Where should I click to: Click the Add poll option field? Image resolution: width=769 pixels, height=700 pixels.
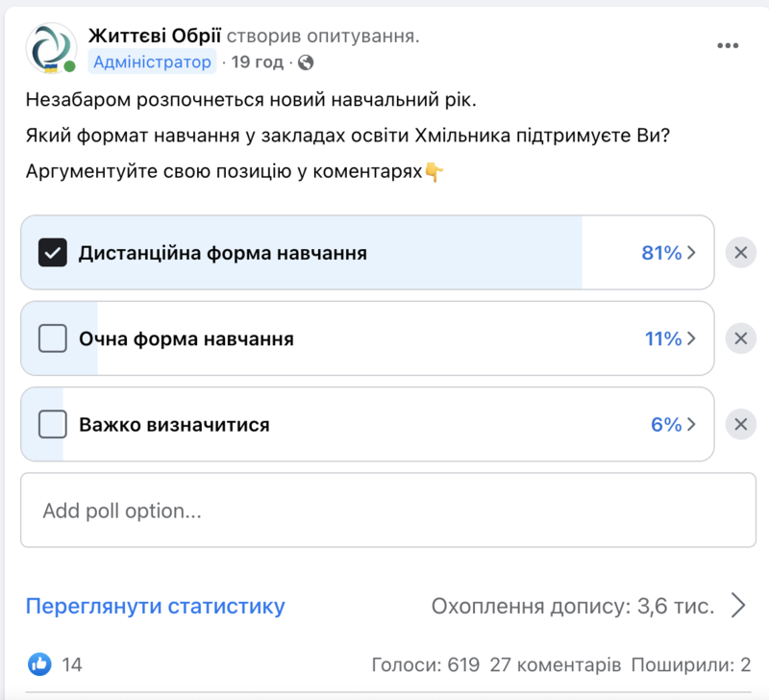coord(388,511)
